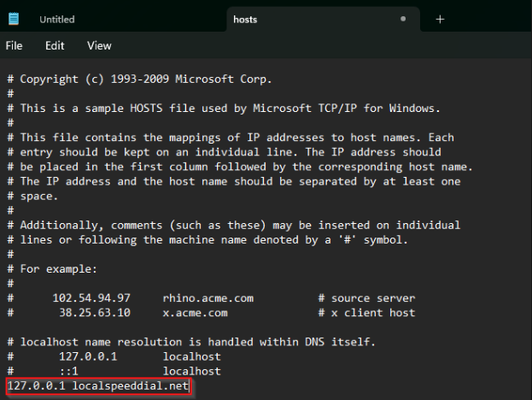Viewport: 532px width, 400px height.
Task: Click line 'entry should be kept on'
Action: tap(225, 152)
